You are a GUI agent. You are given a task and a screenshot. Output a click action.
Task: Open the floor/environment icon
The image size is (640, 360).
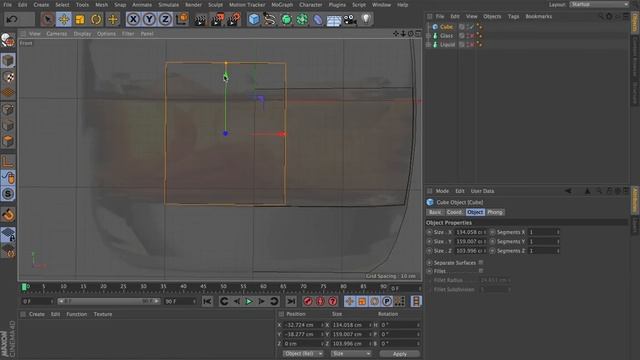pos(334,20)
